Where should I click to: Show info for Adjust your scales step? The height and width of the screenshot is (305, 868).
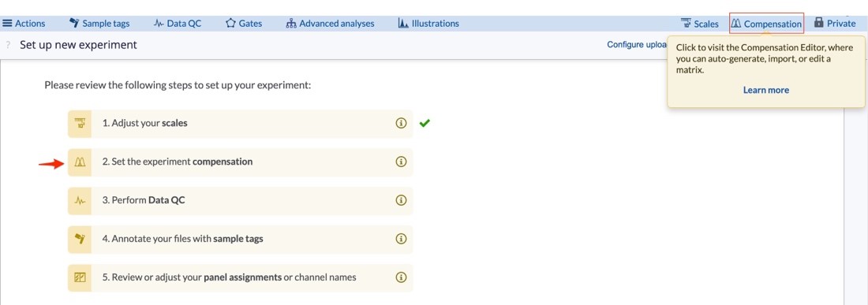tap(402, 123)
